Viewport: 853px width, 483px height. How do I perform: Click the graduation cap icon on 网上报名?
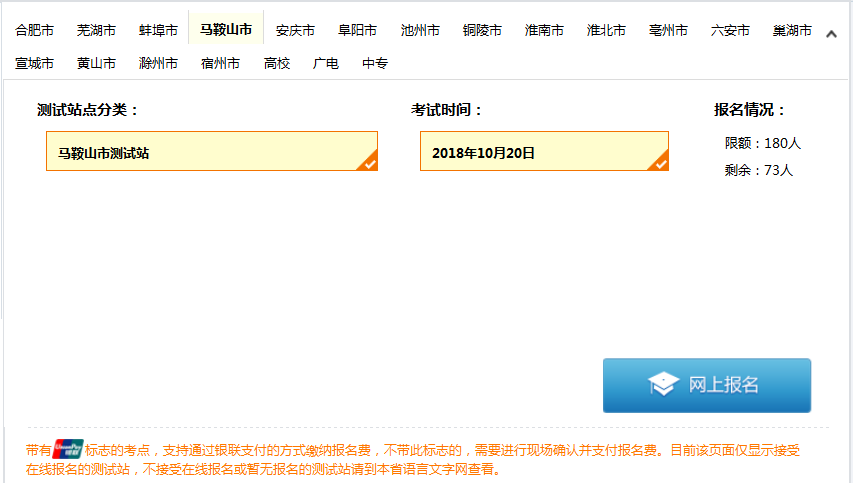[x=664, y=385]
